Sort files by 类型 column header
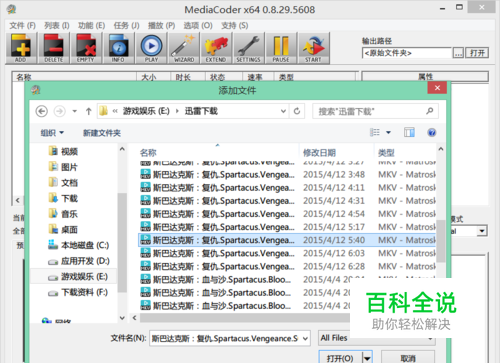The height and width of the screenshot is (363, 500). tap(405, 152)
